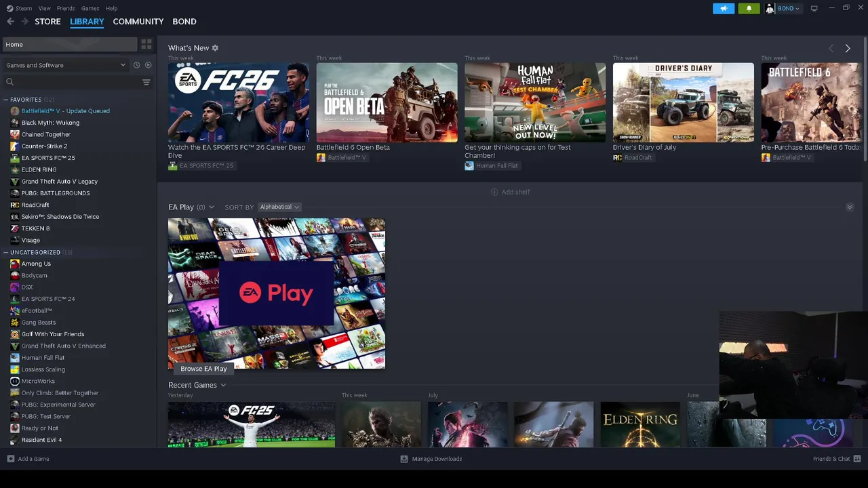The width and height of the screenshot is (868, 488).
Task: Show next What's New items arrow
Action: (x=848, y=48)
